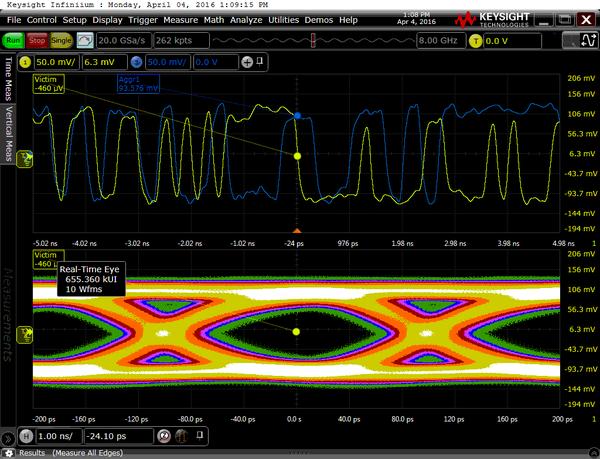600x459 pixels.
Task: Click the yellow T trigger icon
Action: pos(475,41)
